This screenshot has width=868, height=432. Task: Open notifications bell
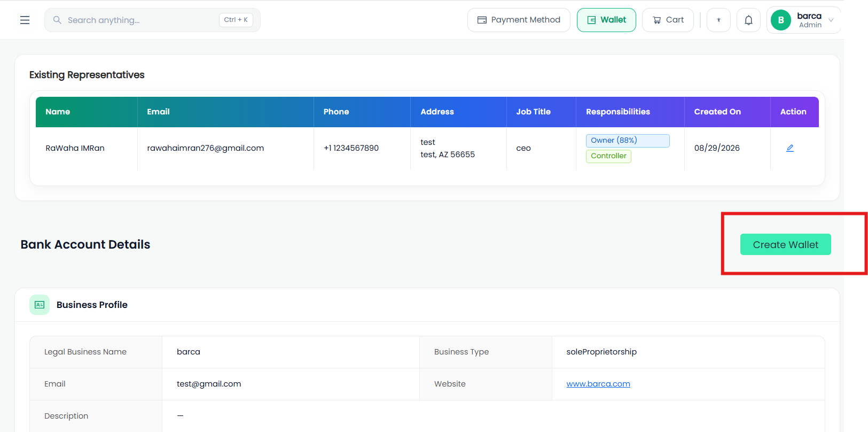[x=748, y=20]
